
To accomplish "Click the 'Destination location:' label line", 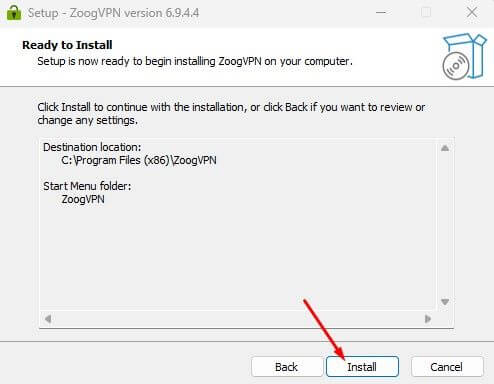I will click(x=92, y=147).
